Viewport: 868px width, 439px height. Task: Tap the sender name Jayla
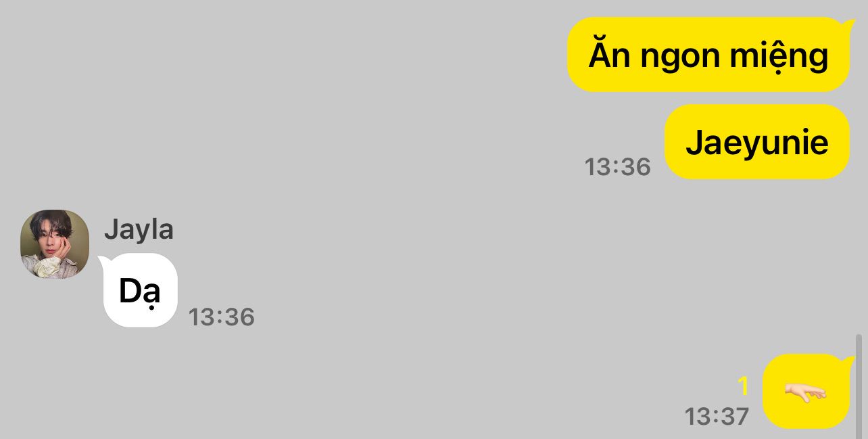139,230
